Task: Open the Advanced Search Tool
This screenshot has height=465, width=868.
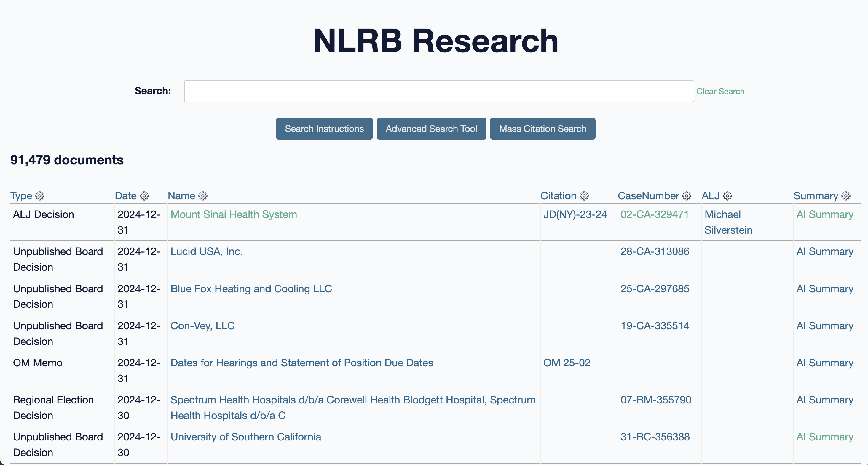Action: click(x=431, y=129)
